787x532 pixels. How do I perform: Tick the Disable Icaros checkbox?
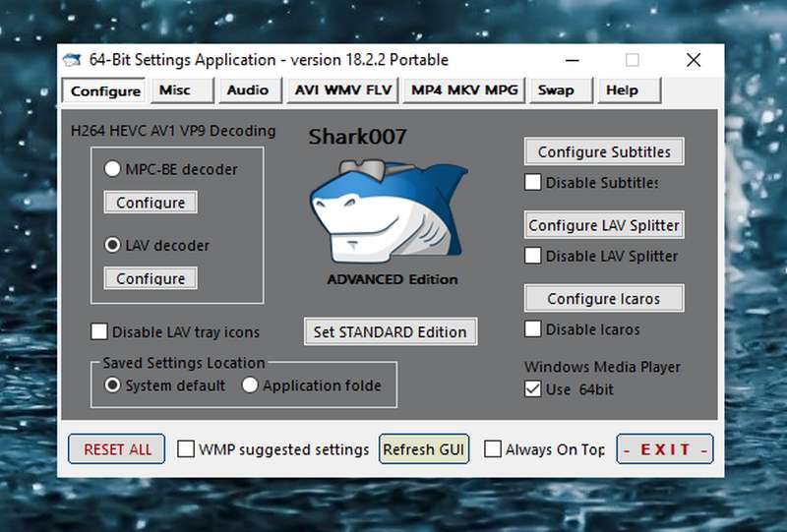(x=532, y=328)
